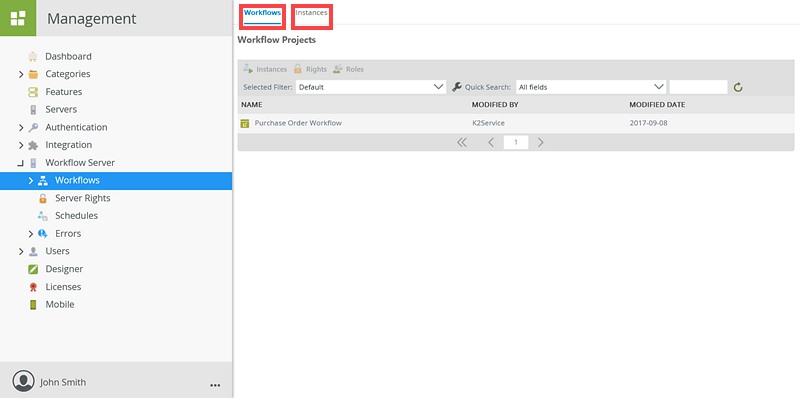This screenshot has width=800, height=398.
Task: Click the Servers icon in sidebar
Action: click(33, 109)
